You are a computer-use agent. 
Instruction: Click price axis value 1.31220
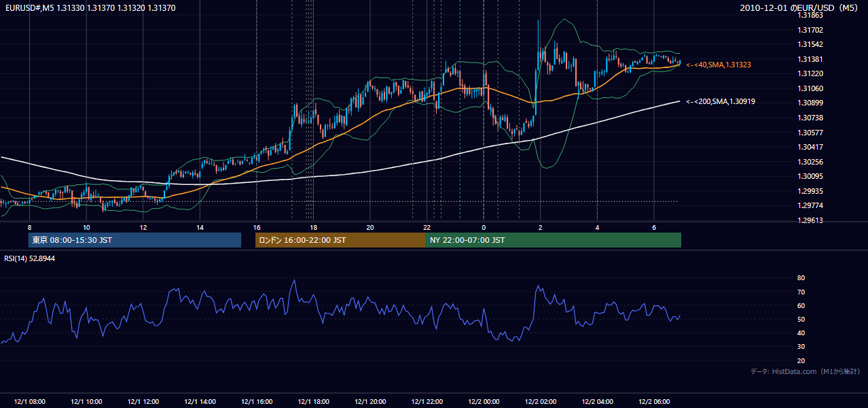click(810, 73)
